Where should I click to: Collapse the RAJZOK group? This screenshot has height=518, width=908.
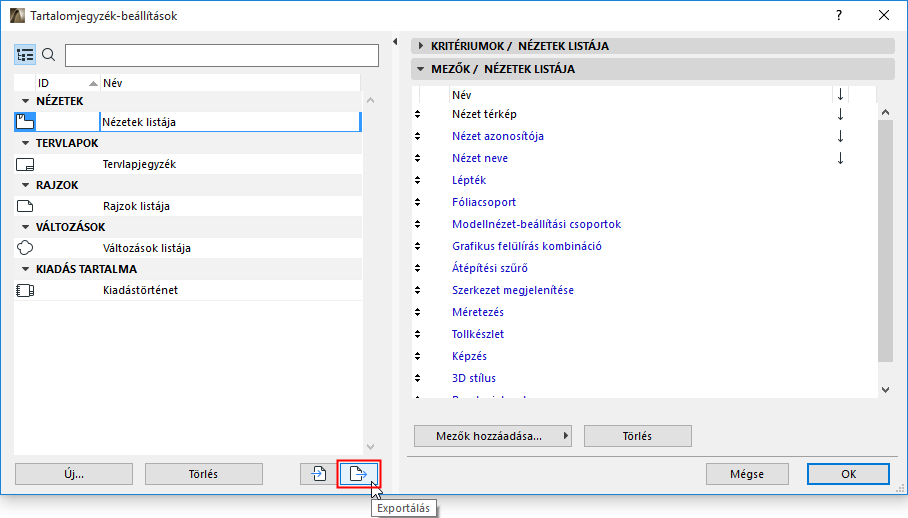pos(25,185)
